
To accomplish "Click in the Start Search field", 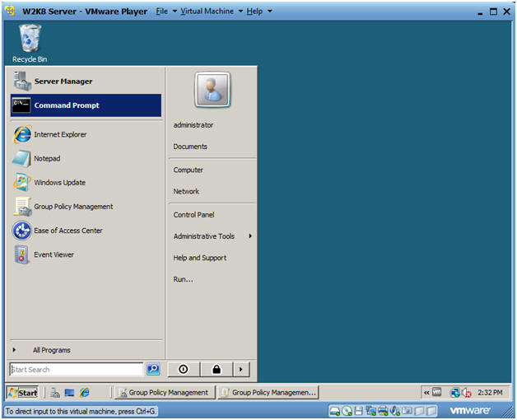I will point(77,369).
